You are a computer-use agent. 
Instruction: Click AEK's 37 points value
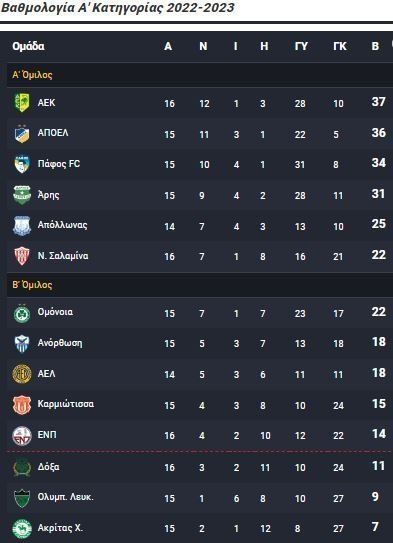point(378,102)
